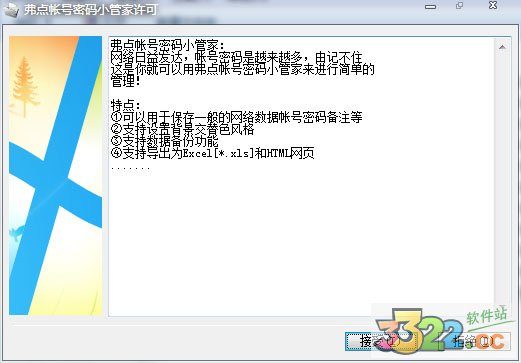Image resolution: width=521 pixels, height=363 pixels.
Task: Click feature line ① about saving account passwords
Action: pos(236,117)
